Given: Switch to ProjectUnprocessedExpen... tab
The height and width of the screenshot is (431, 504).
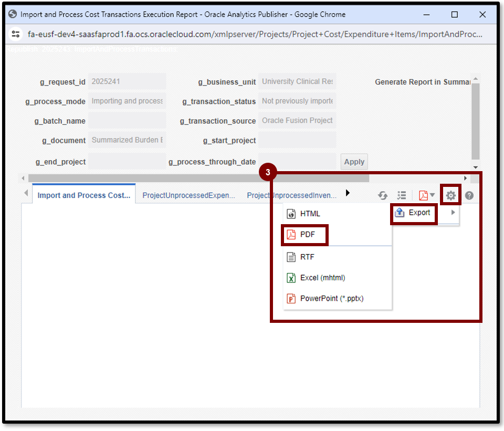Looking at the screenshot, I should click(x=188, y=195).
